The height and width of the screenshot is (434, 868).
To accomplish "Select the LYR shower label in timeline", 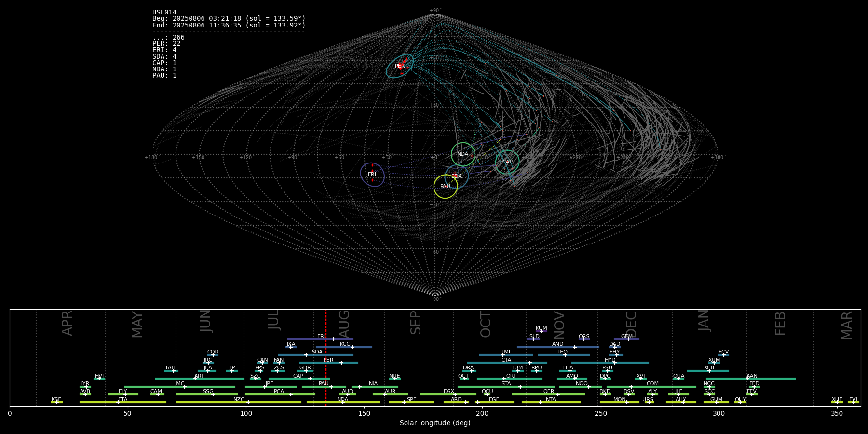I will (85, 384).
